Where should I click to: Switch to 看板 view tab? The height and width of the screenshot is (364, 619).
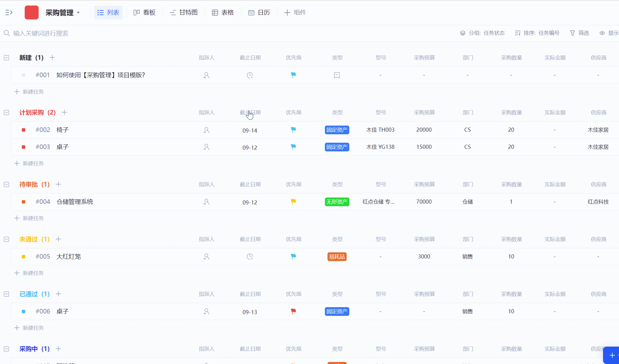pos(145,12)
